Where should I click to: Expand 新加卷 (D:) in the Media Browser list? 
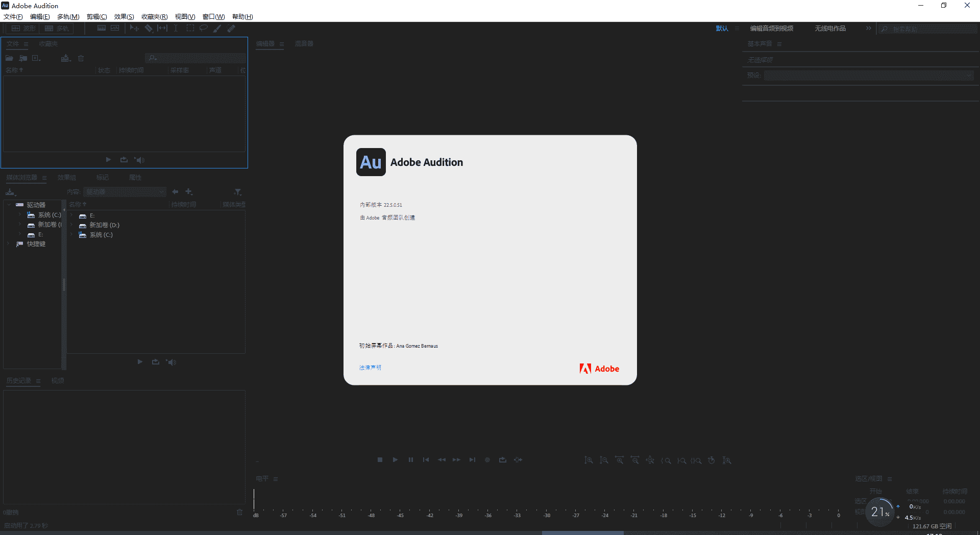click(x=71, y=225)
